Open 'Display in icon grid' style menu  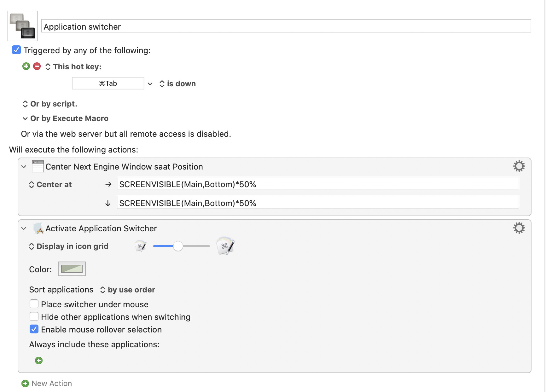pos(69,246)
